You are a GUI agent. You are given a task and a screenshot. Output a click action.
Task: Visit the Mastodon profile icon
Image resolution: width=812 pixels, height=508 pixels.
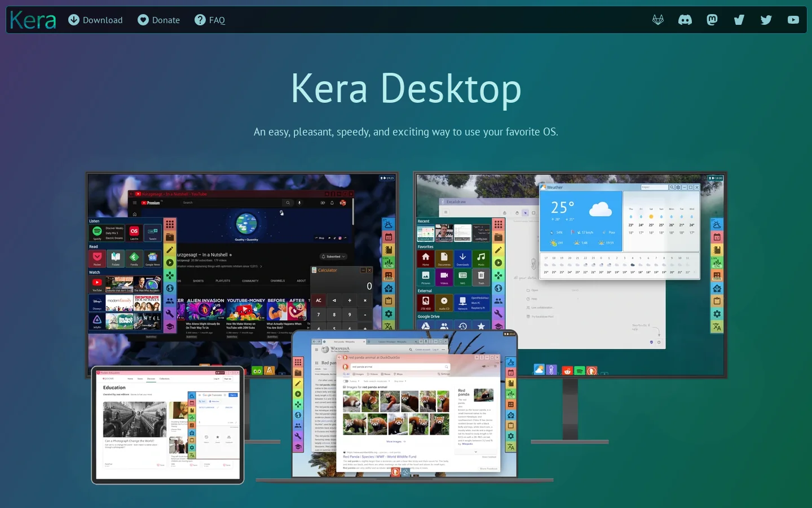[712, 20]
